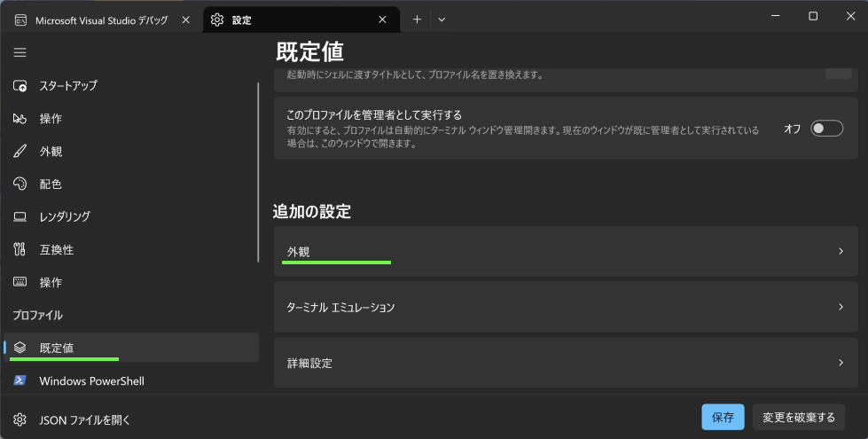Click the monitor icon for レンダリング
The image size is (868, 439).
(x=20, y=216)
